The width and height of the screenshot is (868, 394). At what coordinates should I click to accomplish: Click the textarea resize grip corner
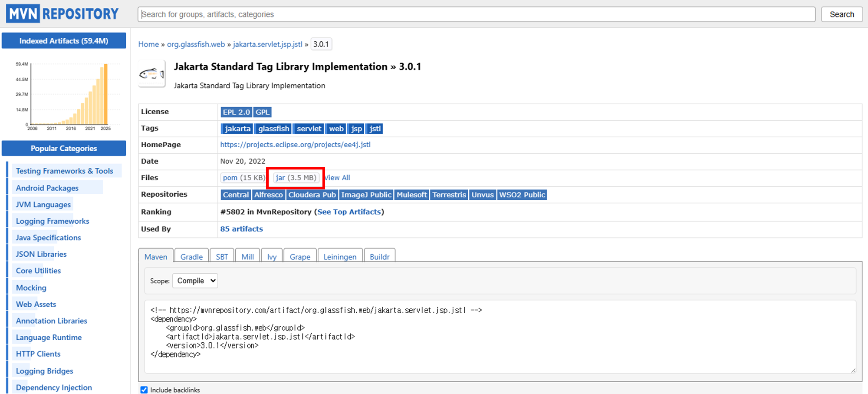(x=853, y=370)
